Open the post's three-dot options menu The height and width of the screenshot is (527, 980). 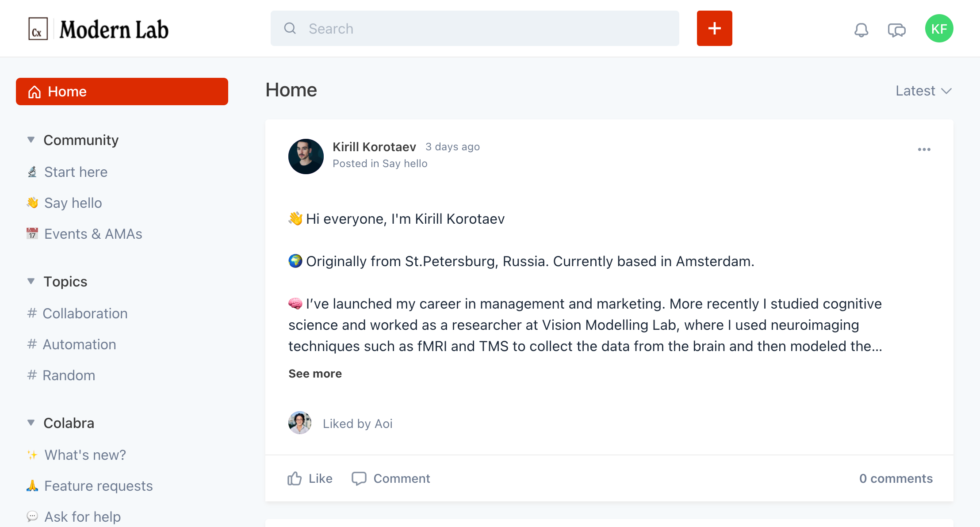924,149
